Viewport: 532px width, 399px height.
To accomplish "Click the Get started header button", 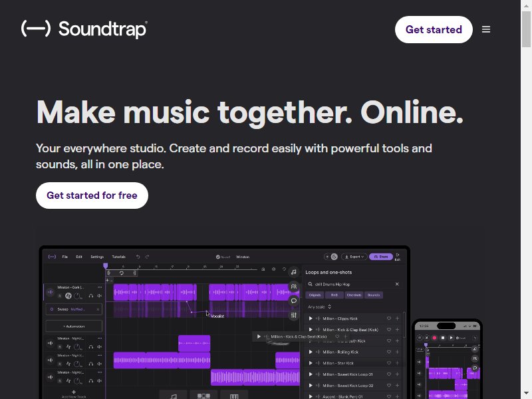I will point(434,29).
